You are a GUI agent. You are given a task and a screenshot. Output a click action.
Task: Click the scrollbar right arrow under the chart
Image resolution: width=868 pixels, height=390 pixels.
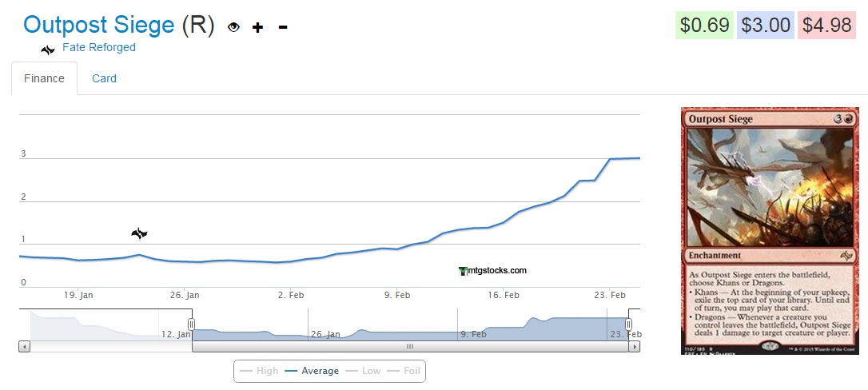pos(635,347)
